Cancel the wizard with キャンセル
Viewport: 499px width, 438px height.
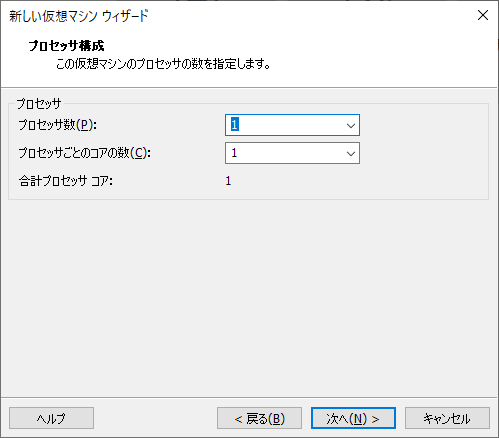pos(447,418)
